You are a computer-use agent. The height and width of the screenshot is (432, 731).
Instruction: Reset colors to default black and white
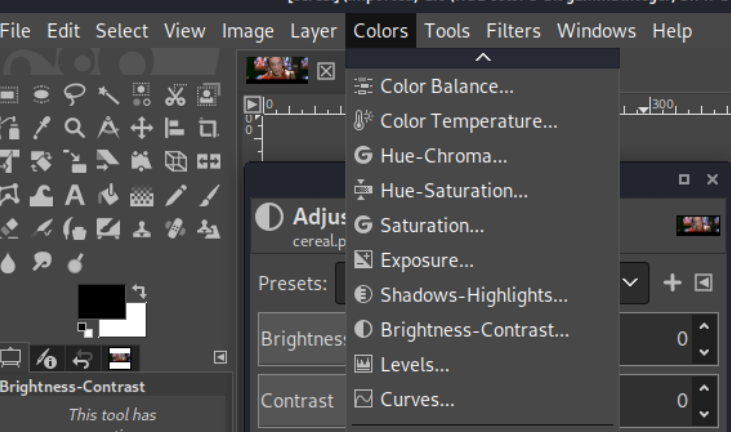[84, 327]
